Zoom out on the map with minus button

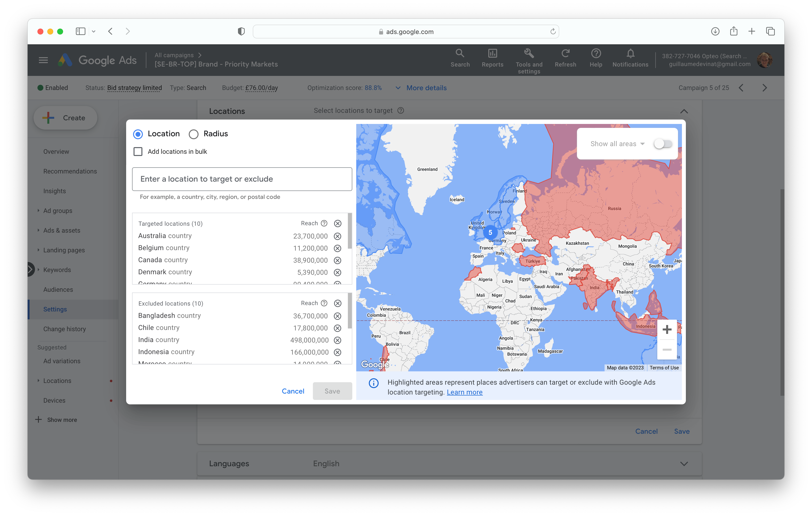coord(667,350)
